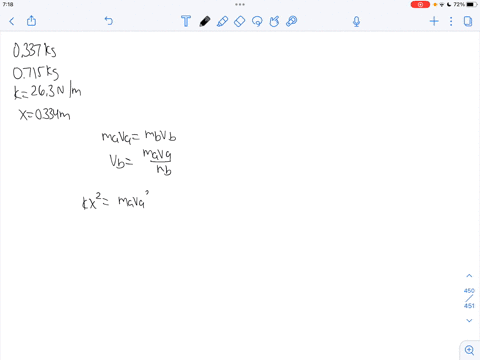
Task: Select the Eraser tool
Action: (240, 21)
